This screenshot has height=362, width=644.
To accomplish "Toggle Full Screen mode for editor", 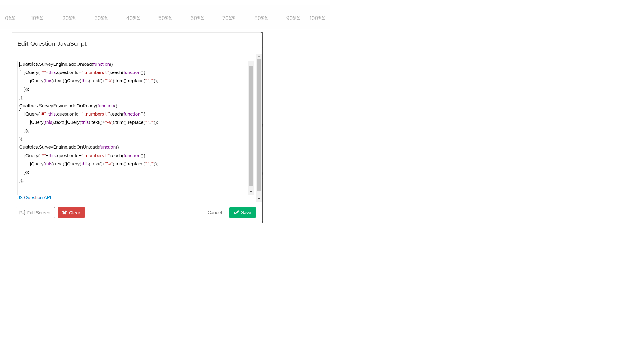I will (x=35, y=212).
